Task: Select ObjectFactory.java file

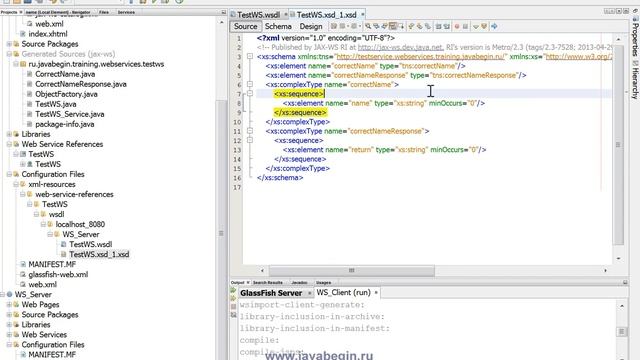Action: tap(67, 94)
